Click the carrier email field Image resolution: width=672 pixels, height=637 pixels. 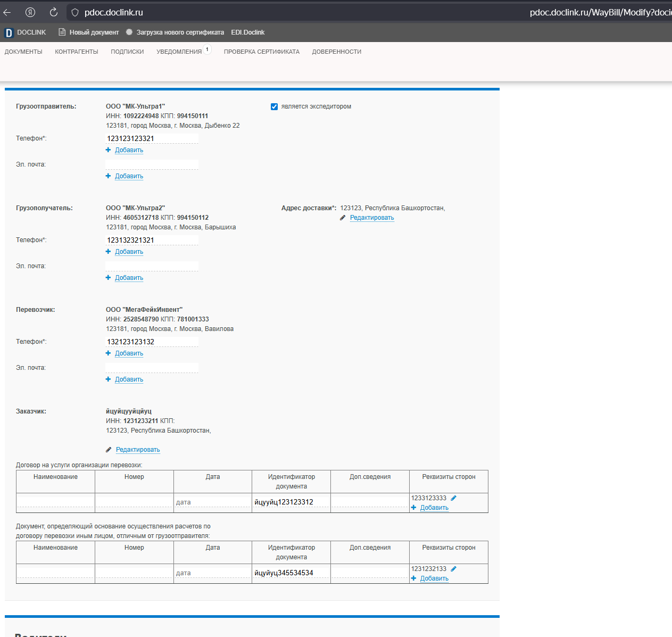click(152, 368)
